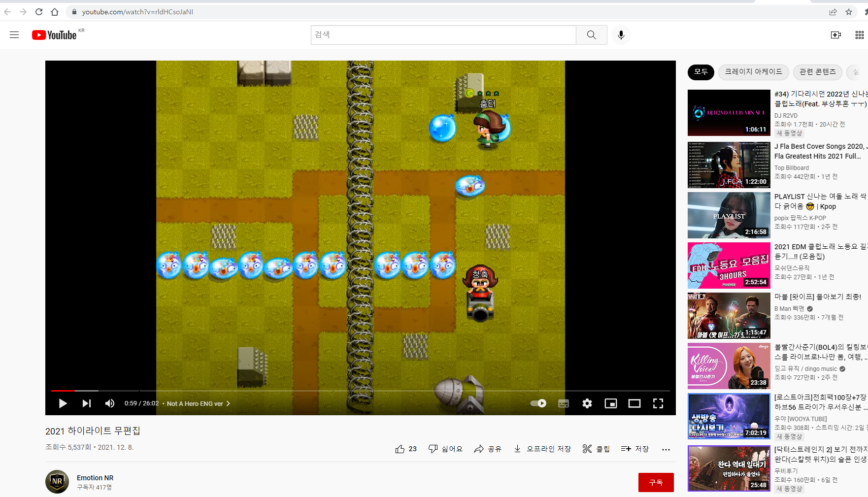Mute the video volume
Image resolution: width=868 pixels, height=497 pixels.
(x=110, y=403)
